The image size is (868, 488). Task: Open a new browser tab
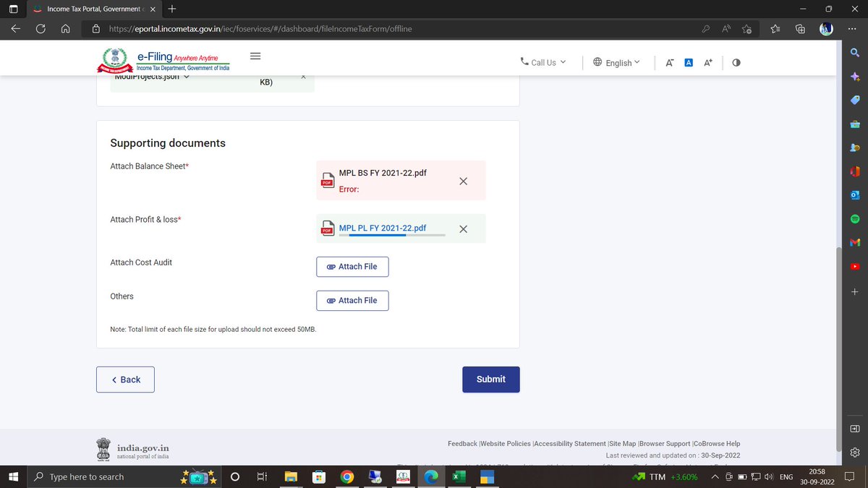(171, 9)
